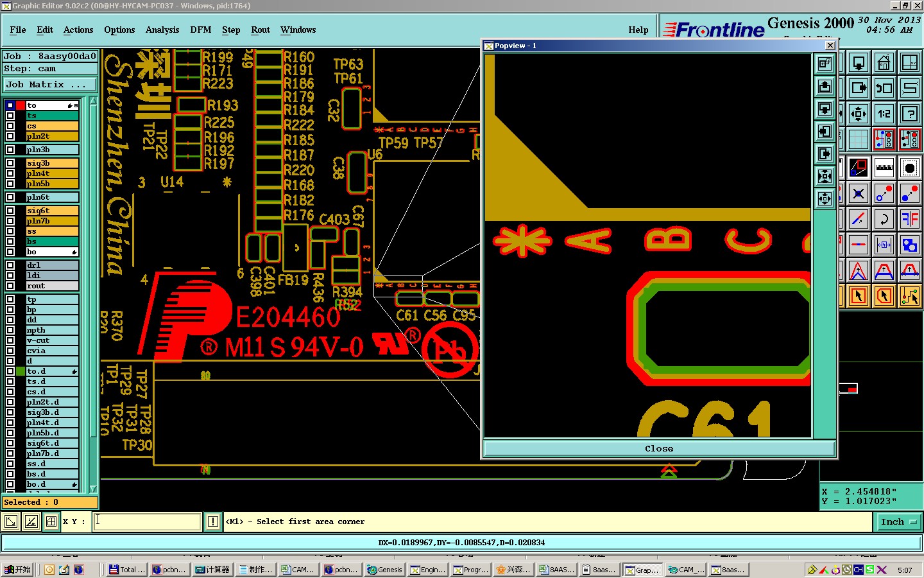
Task: Click the rectangle select arrow icon
Action: tap(859, 296)
